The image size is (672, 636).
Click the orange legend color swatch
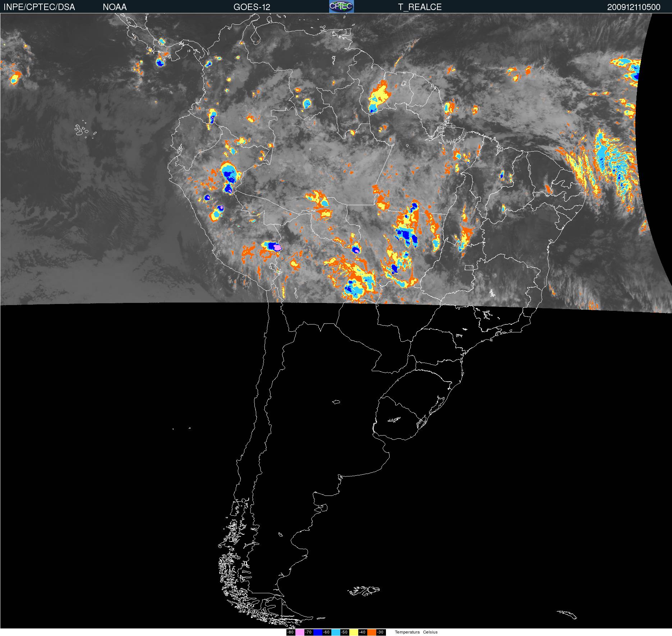[372, 632]
